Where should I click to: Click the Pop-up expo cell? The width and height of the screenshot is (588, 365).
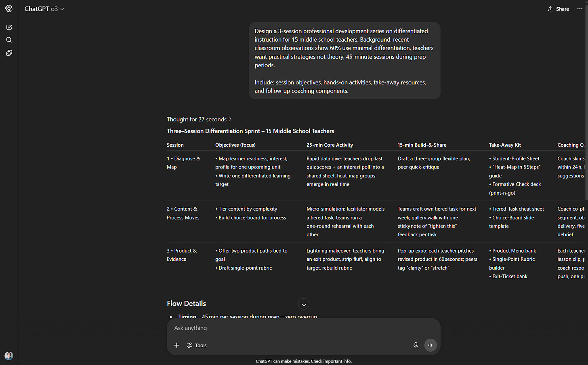click(438, 259)
